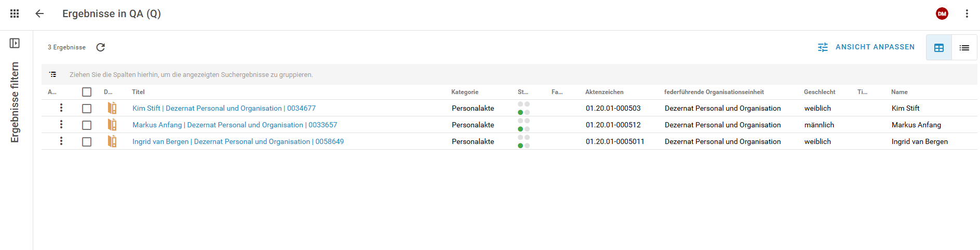Click the grouping area toggle icon
This screenshot has width=980, height=250.
pyautogui.click(x=53, y=74)
